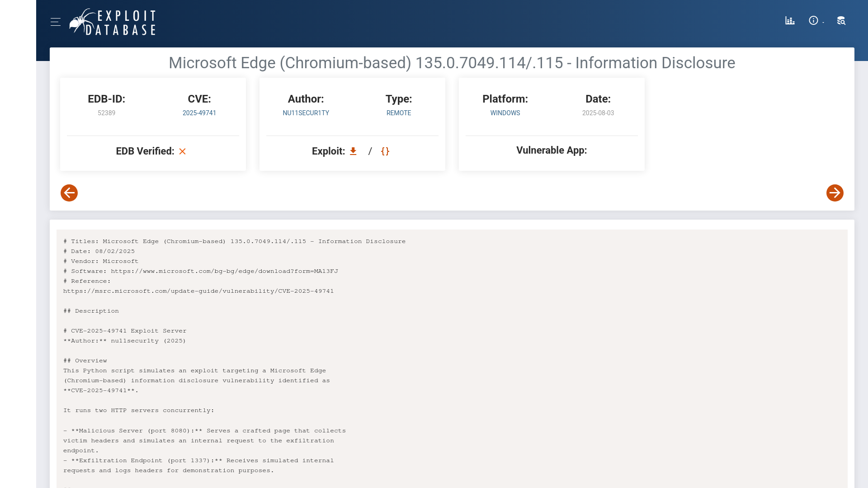Click the '# Date: 08/02/2025' line

click(99, 251)
